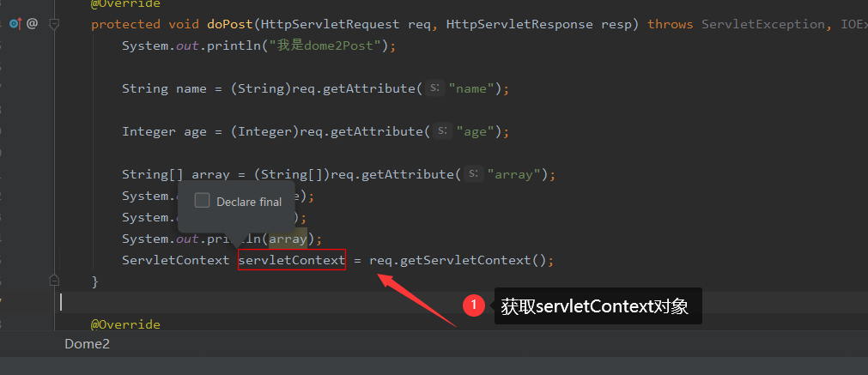Click the 'resp' parameter name
The height and width of the screenshot is (375, 868).
pos(616,24)
